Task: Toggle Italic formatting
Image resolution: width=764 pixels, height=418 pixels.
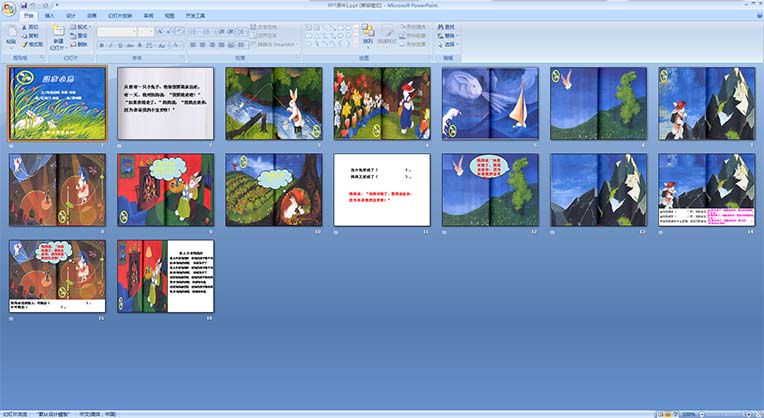Action: 111,45
